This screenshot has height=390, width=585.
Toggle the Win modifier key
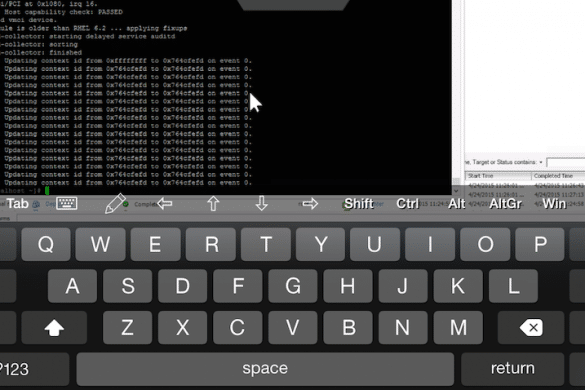[x=554, y=204]
